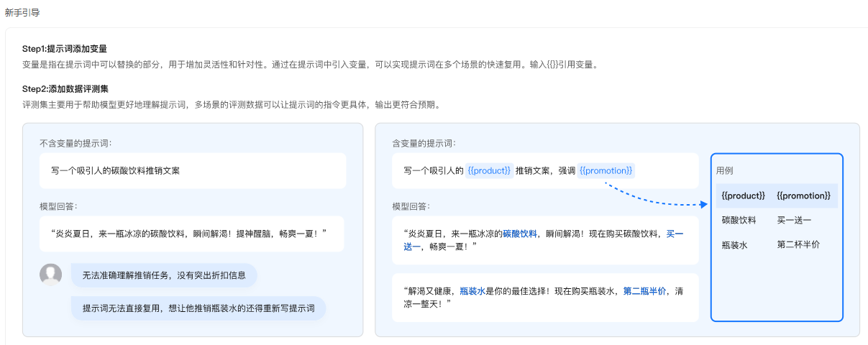Click the 买一送一 cell in the 用例 table

(x=794, y=220)
